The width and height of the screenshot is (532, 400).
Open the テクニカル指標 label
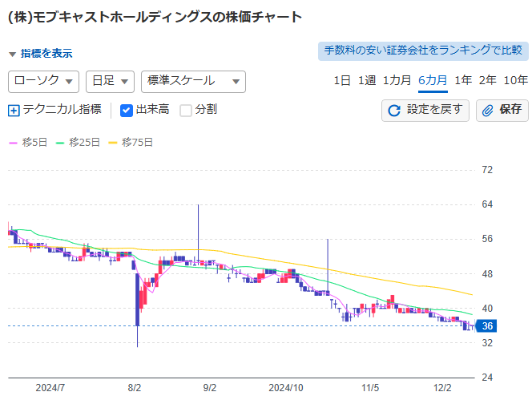pyautogui.click(x=62, y=109)
